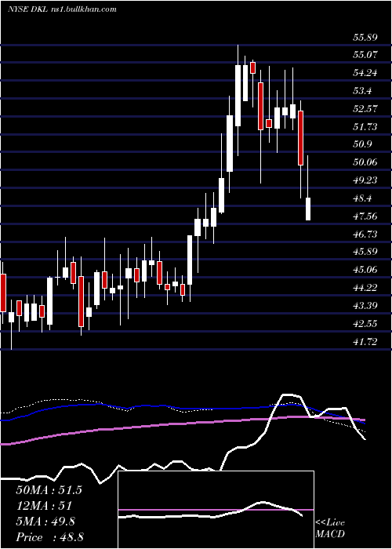Viewport: 392px width, 549px height.
Task: Click the 45.89 price level label
Action: [365, 252]
